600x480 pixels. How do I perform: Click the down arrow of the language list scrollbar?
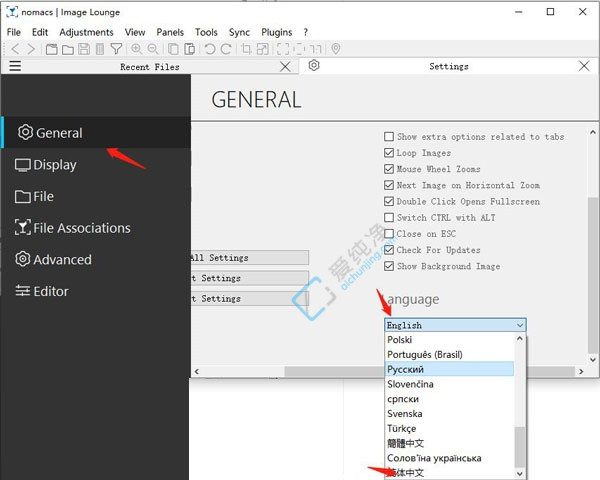520,473
